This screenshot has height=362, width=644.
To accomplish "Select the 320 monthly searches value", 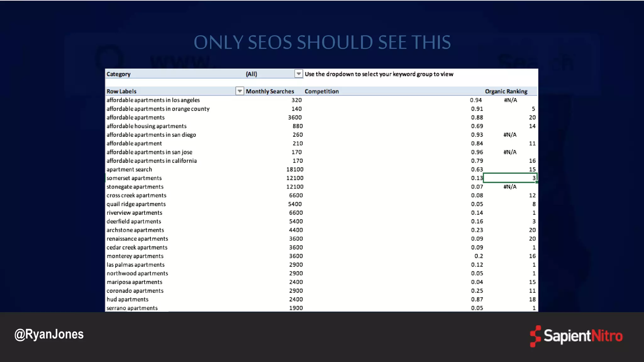I will (296, 100).
